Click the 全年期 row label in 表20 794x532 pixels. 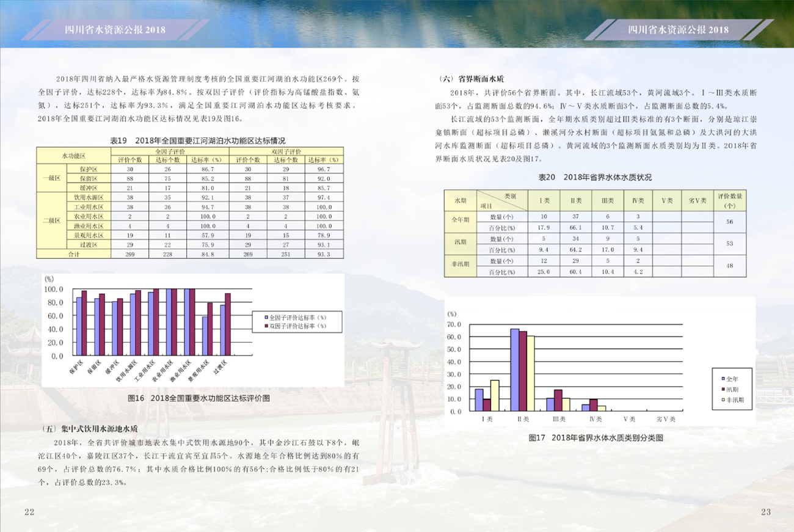(460, 222)
